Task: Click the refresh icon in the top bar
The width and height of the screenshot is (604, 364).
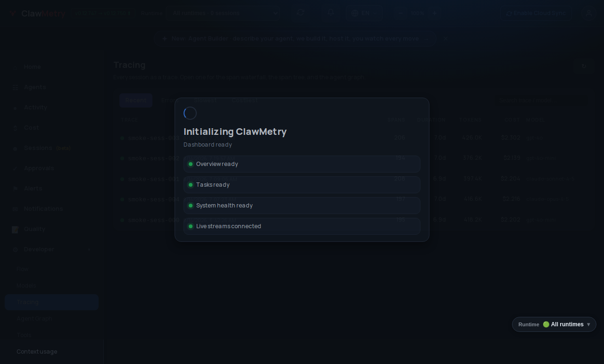Action: 301,13
